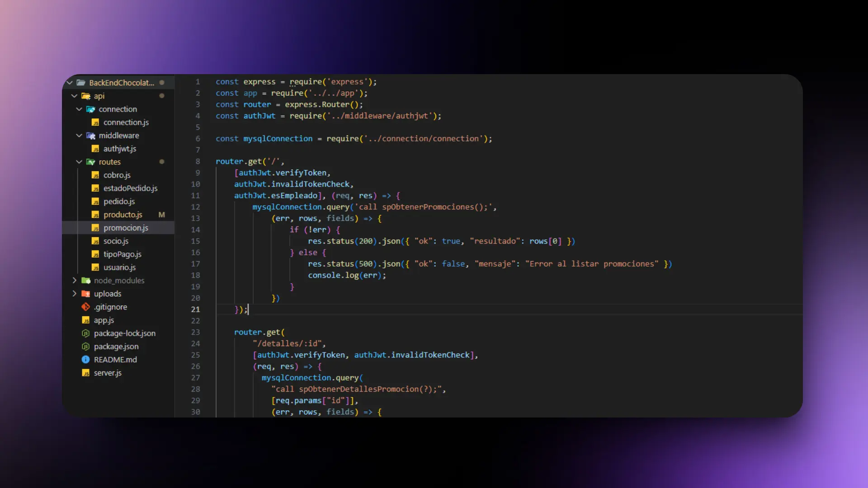Click the "/detalles/:id" route string
Viewport: 868px width, 488px height.
pos(287,343)
